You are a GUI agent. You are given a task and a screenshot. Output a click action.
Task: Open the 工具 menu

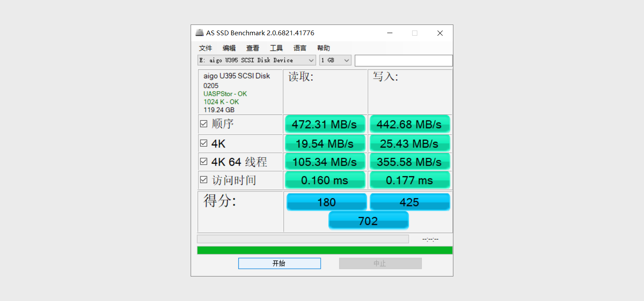276,48
